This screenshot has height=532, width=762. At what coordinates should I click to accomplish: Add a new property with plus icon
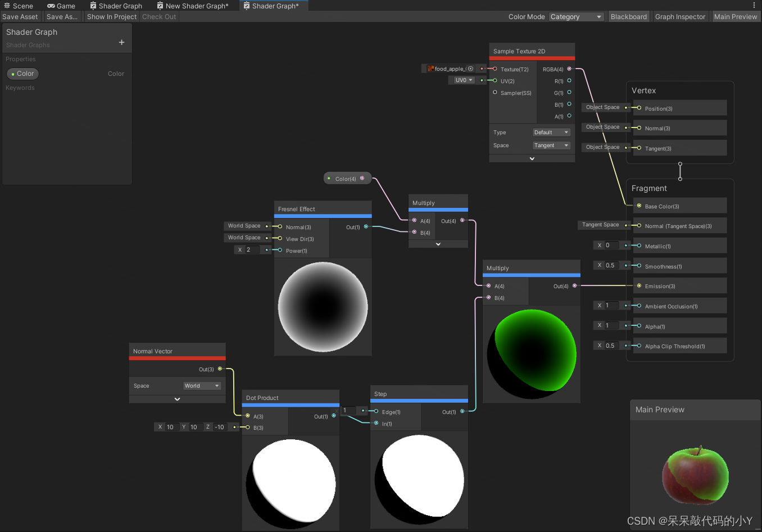pos(121,42)
